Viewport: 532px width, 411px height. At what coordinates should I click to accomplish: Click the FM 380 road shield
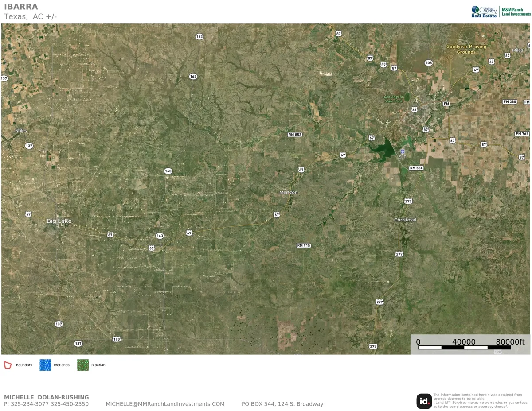[510, 102]
